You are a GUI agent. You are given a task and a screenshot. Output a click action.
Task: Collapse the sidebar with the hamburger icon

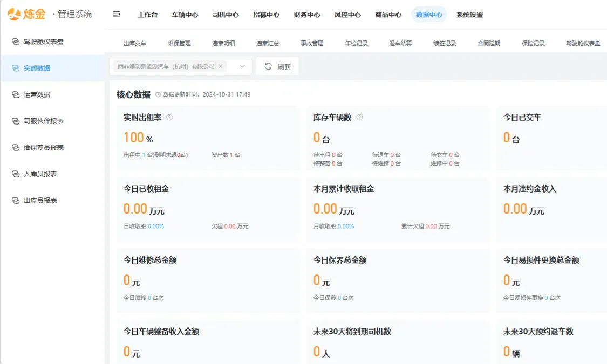117,15
